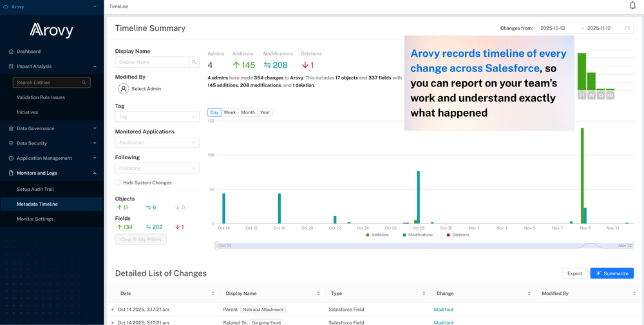Click the CJ admin avatar badge
644x325 pixels.
(600, 95)
